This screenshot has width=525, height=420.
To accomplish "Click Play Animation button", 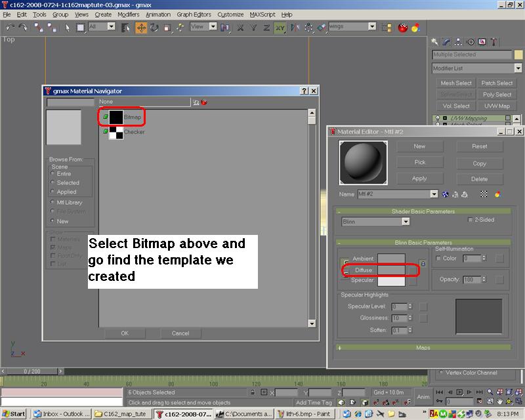I will click(x=459, y=392).
